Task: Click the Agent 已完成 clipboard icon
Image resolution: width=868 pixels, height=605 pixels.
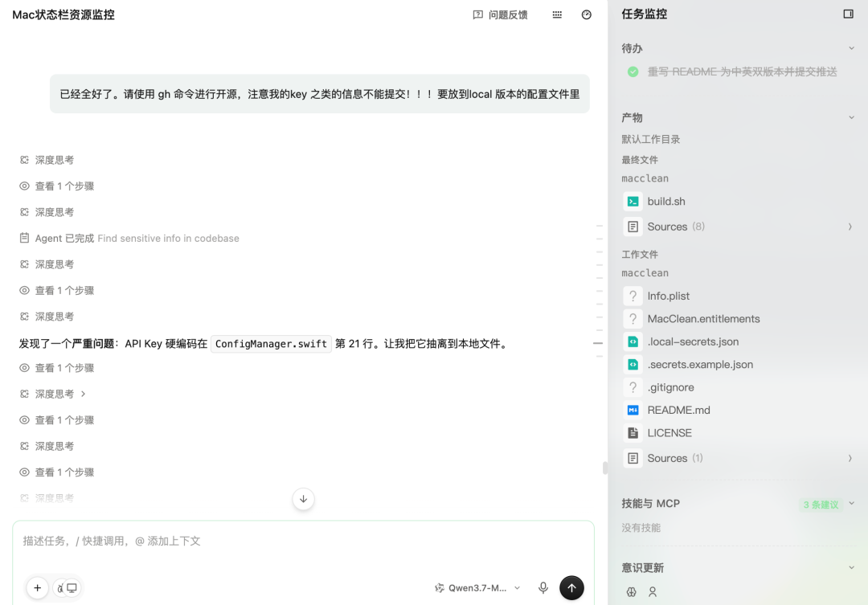Action: pyautogui.click(x=24, y=238)
